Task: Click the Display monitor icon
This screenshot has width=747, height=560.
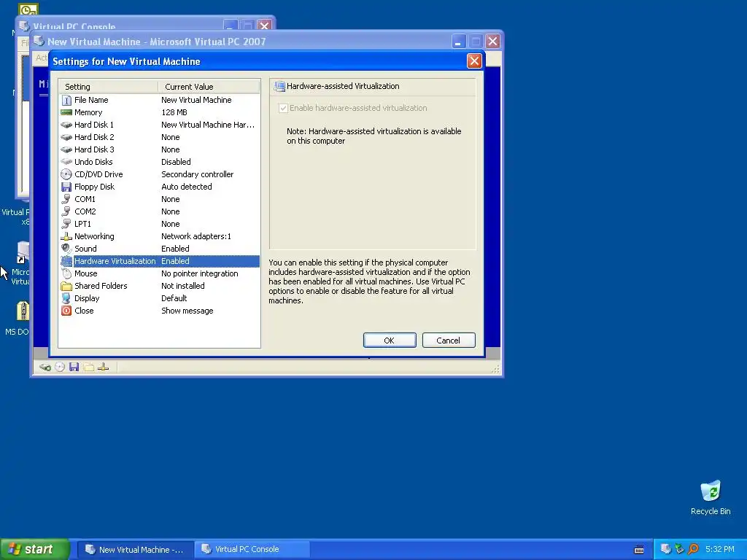Action: pyautogui.click(x=66, y=298)
